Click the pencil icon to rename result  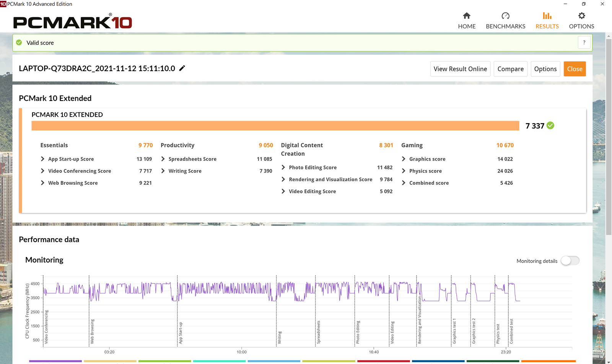(182, 68)
